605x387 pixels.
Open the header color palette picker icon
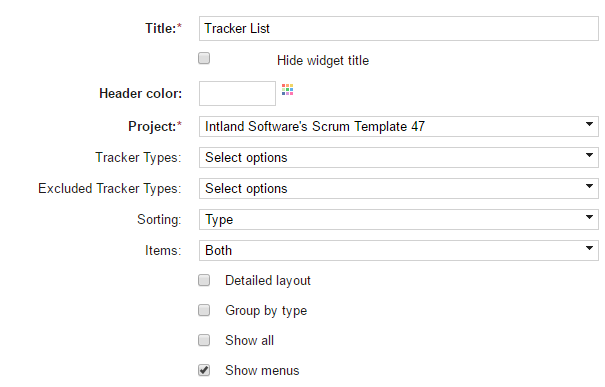(x=287, y=90)
